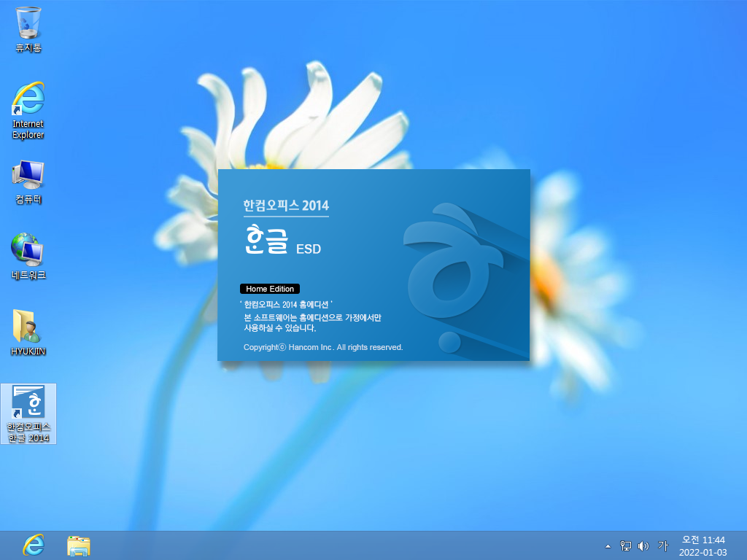The image size is (747, 560).
Task: Open the network status tray icon
Action: coord(625,545)
